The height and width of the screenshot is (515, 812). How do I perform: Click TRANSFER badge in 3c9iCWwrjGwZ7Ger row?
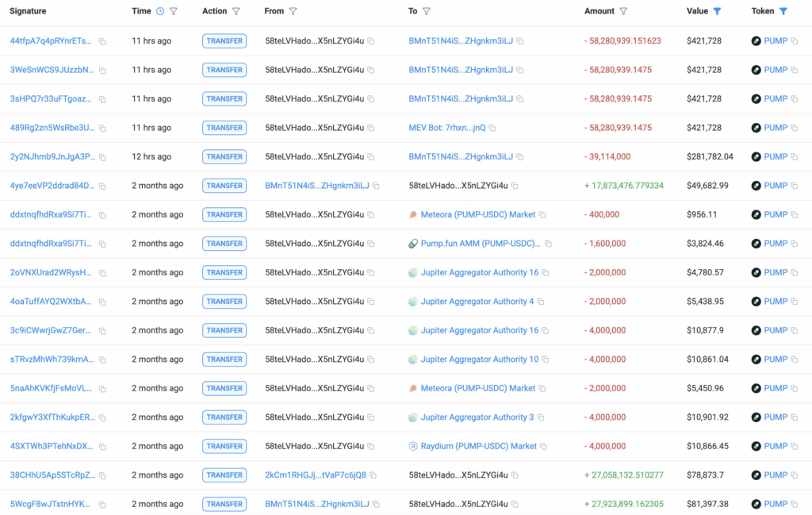click(224, 330)
